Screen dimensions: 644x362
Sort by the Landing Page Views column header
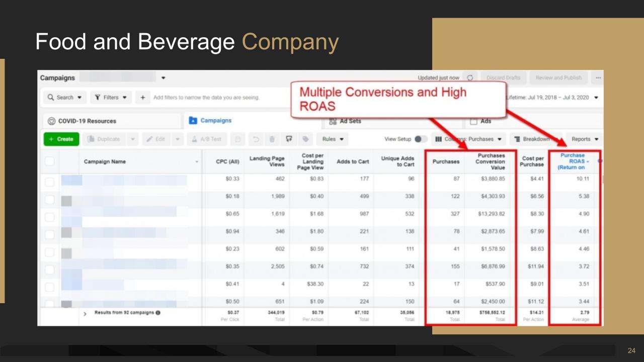(x=267, y=161)
